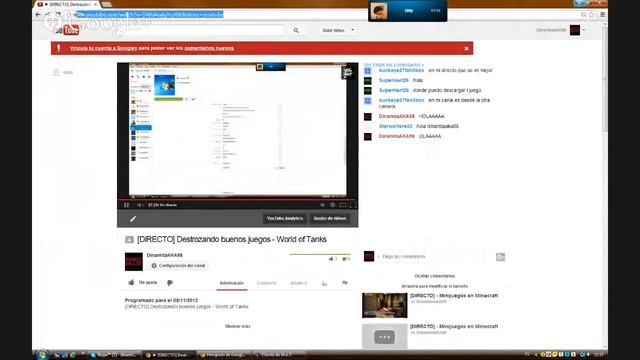Click the exclamation warning icon in red banner
The image size is (640, 360).
[58, 48]
